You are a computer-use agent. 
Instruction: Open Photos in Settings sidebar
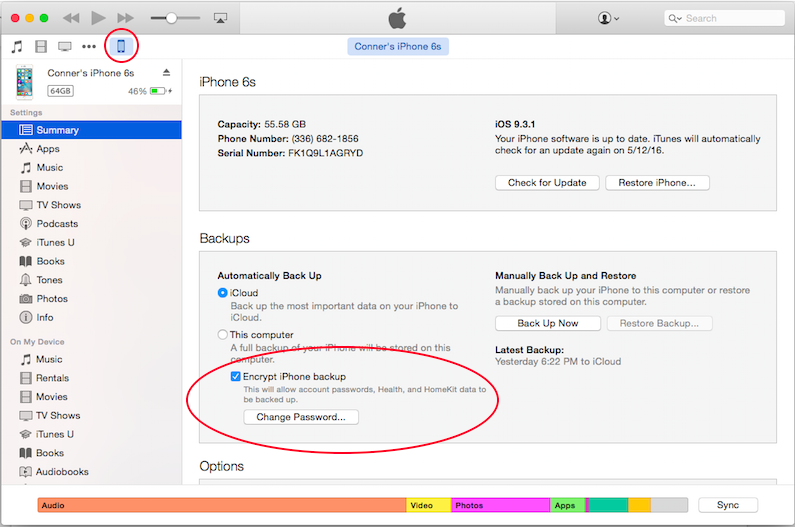pos(52,299)
